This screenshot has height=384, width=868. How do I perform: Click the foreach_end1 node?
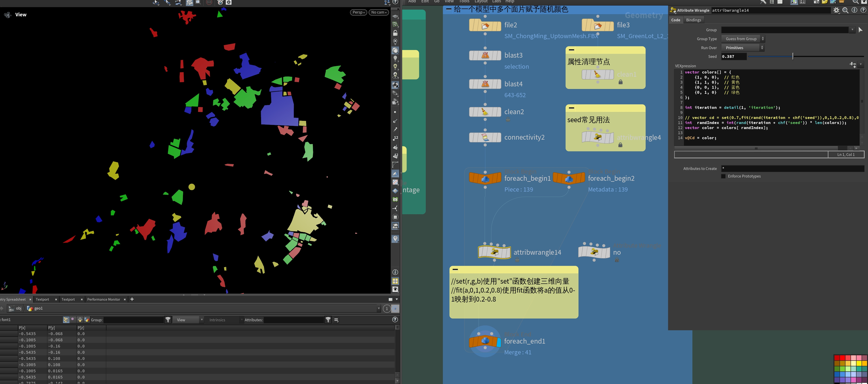(x=485, y=341)
